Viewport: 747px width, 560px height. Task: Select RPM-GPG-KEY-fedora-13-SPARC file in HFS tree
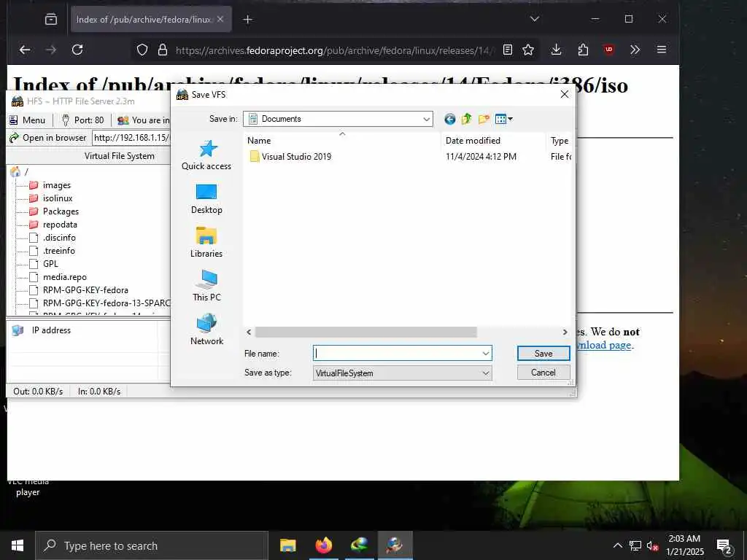point(99,303)
